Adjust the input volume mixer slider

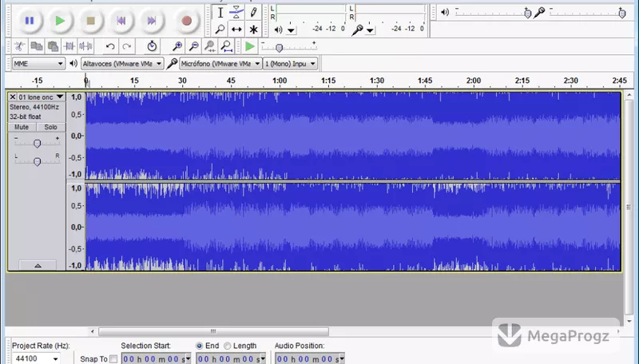pos(622,14)
